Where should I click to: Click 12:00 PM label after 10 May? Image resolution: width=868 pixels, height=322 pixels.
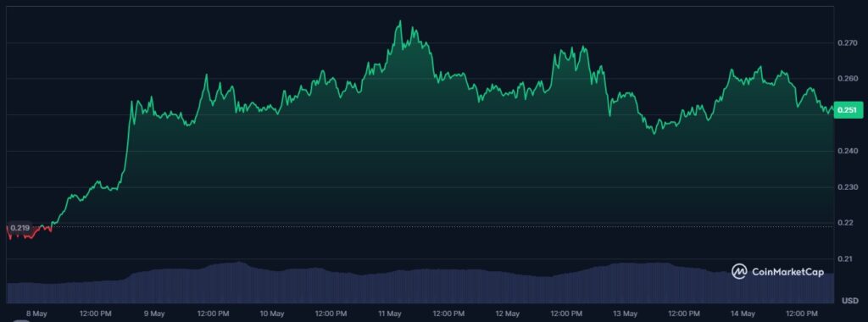coord(331,314)
